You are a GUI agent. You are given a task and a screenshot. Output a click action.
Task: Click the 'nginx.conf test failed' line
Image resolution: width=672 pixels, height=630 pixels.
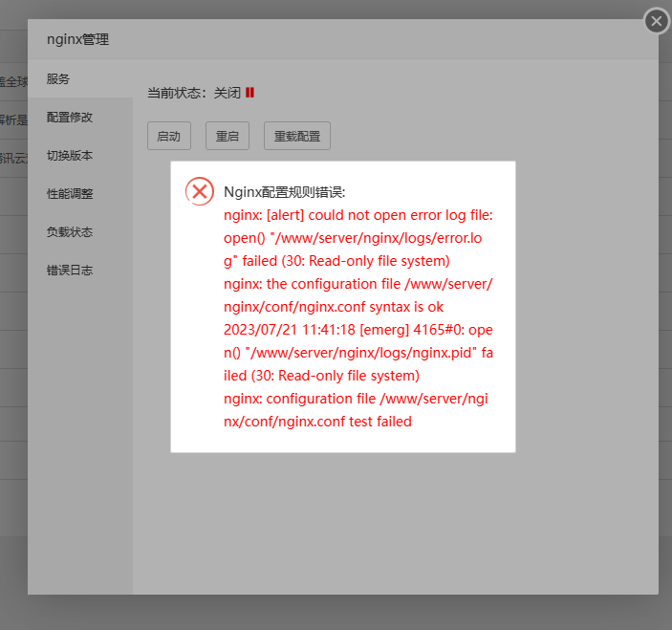pyautogui.click(x=317, y=422)
